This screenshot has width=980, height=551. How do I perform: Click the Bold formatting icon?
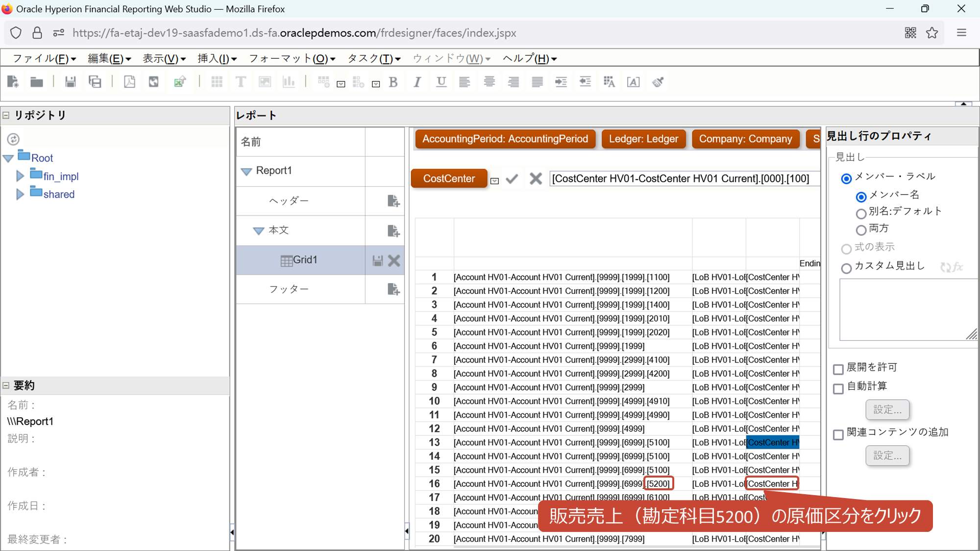point(393,82)
